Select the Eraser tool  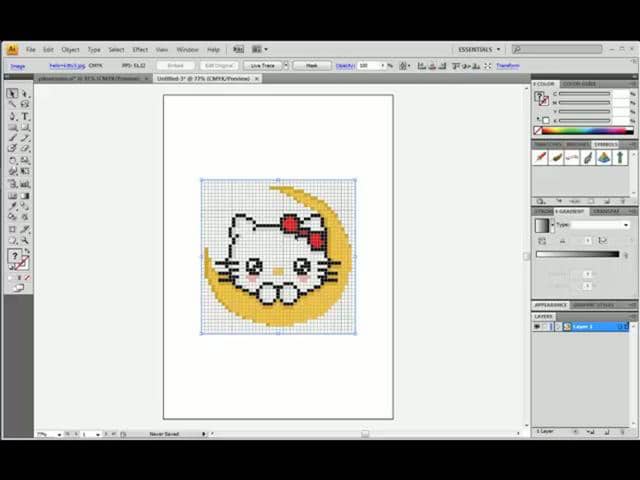(x=25, y=149)
